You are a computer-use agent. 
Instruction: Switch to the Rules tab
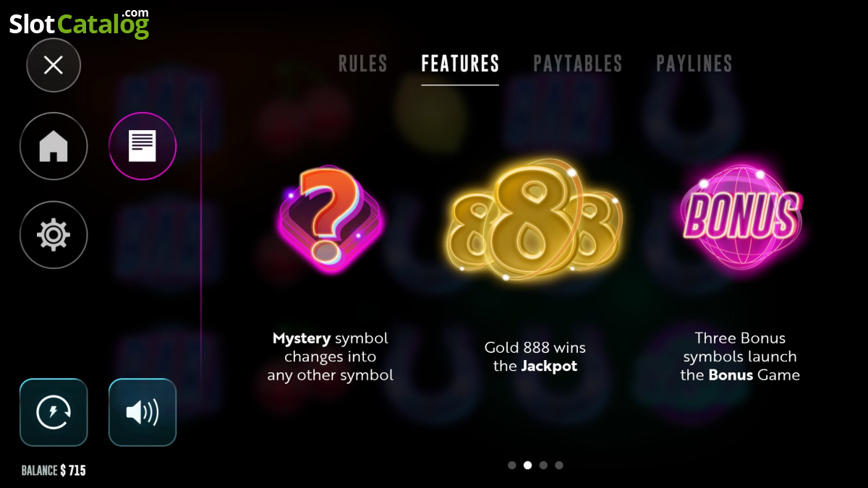coord(363,64)
